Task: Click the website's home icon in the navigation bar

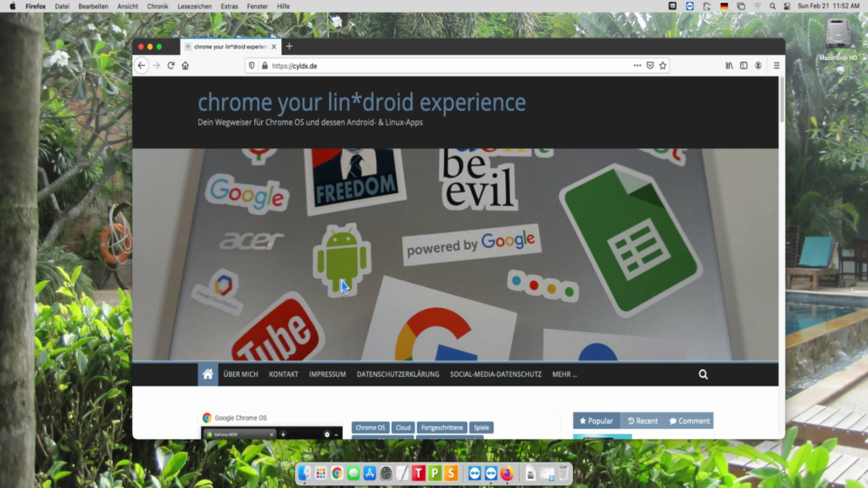Action: click(x=208, y=374)
